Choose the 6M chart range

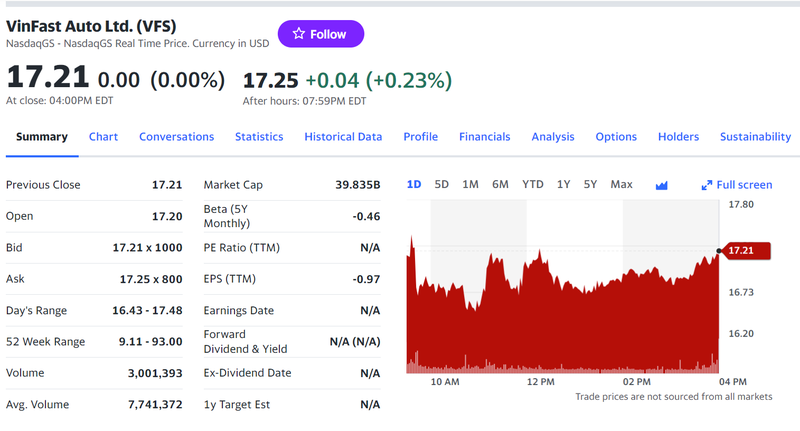click(500, 184)
